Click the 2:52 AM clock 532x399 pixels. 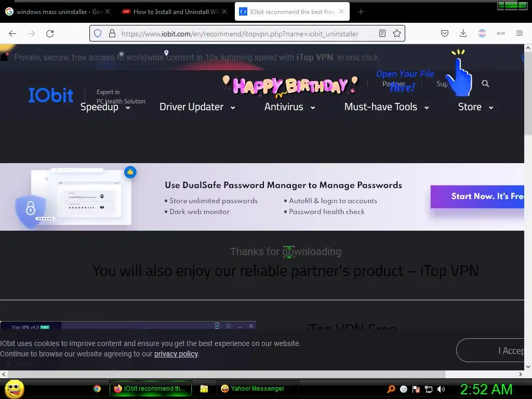486,389
